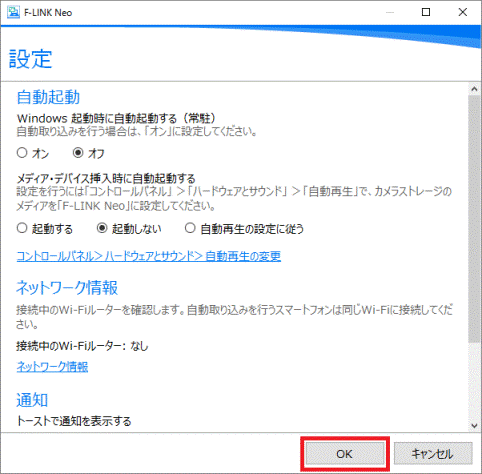This screenshot has width=482, height=474.
Task: Maximize the F-LINK Neo window
Action: (x=426, y=12)
